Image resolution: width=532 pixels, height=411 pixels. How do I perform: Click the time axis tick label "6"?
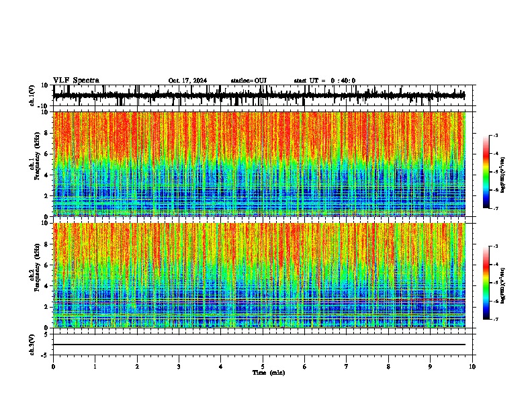pyautogui.click(x=305, y=367)
